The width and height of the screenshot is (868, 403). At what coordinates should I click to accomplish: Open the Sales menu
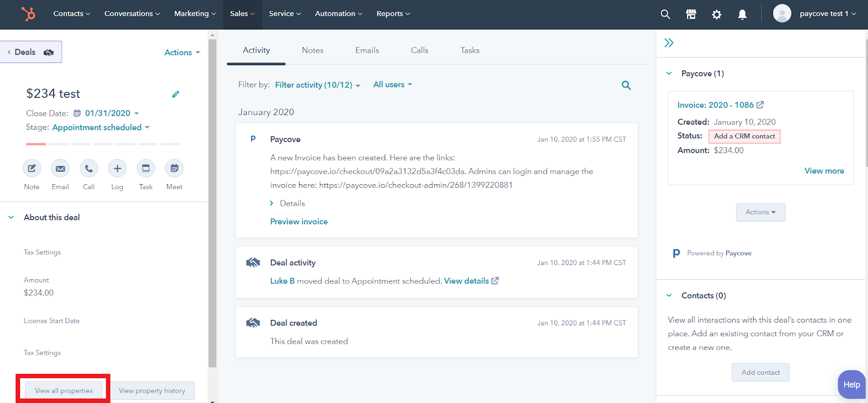(242, 14)
